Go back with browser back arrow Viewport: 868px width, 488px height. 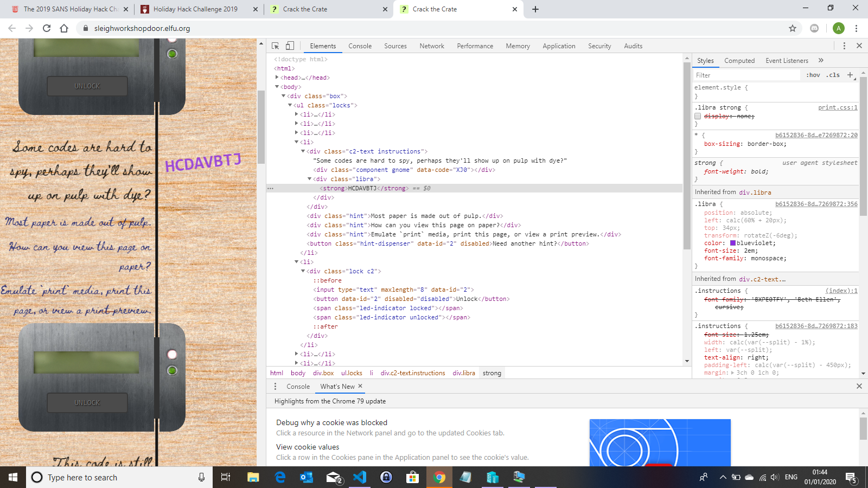point(12,28)
